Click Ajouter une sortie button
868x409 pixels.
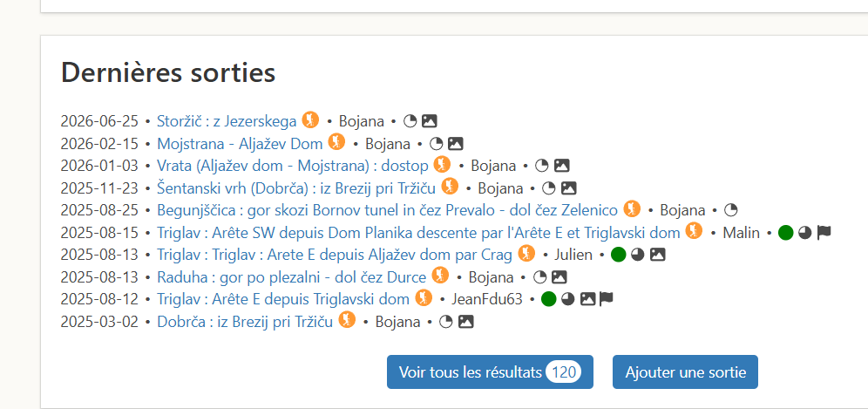coord(685,372)
